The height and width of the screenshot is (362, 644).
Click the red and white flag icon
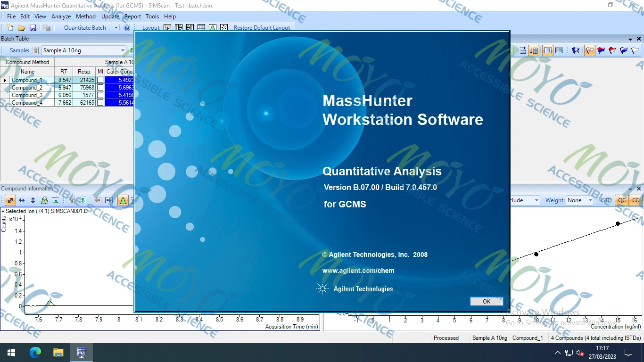612,50
